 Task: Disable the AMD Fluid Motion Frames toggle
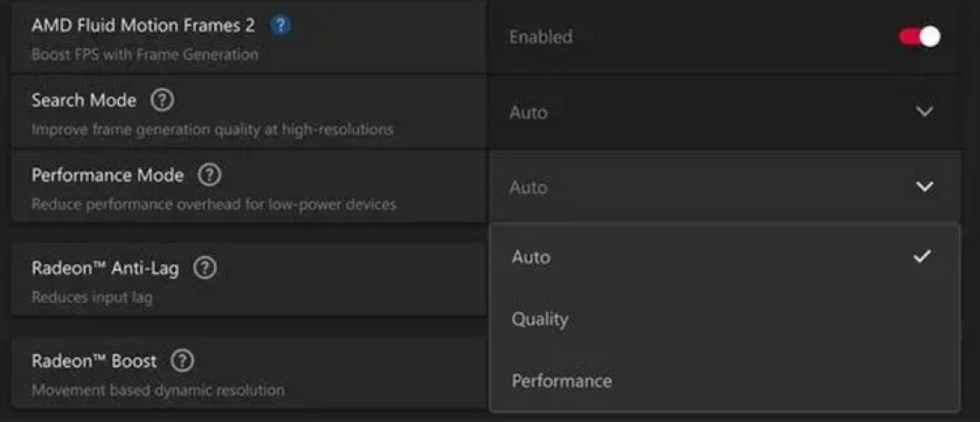(x=919, y=37)
